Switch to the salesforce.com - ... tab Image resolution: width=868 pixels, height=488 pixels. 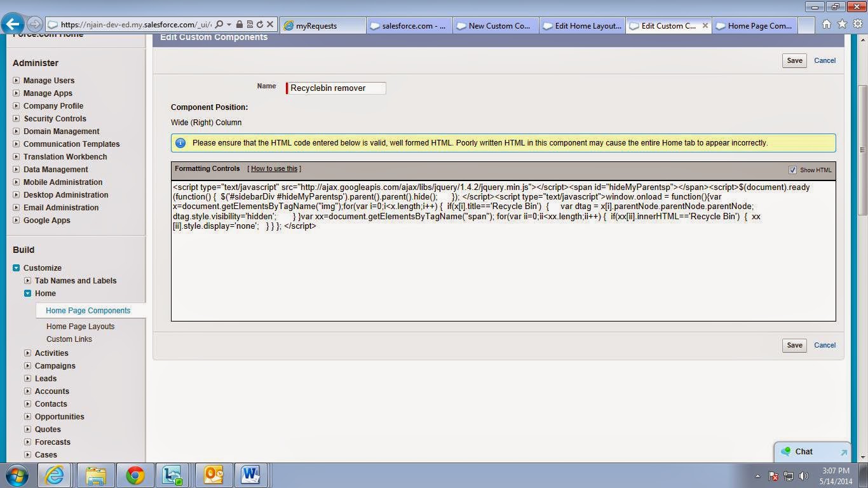click(410, 25)
